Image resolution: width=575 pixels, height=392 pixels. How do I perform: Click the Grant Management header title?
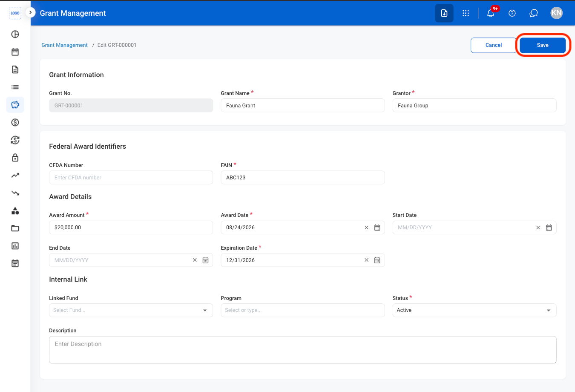[73, 13]
